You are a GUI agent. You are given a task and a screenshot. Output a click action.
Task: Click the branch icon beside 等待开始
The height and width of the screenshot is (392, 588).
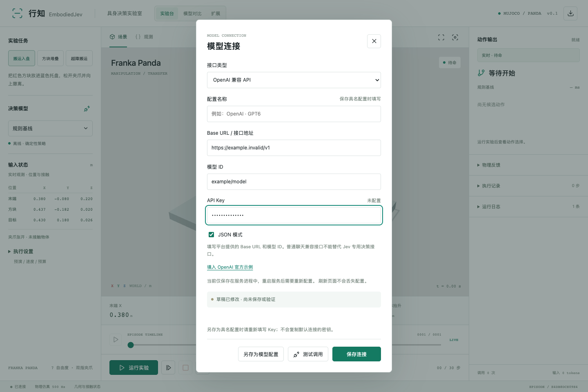pos(481,73)
